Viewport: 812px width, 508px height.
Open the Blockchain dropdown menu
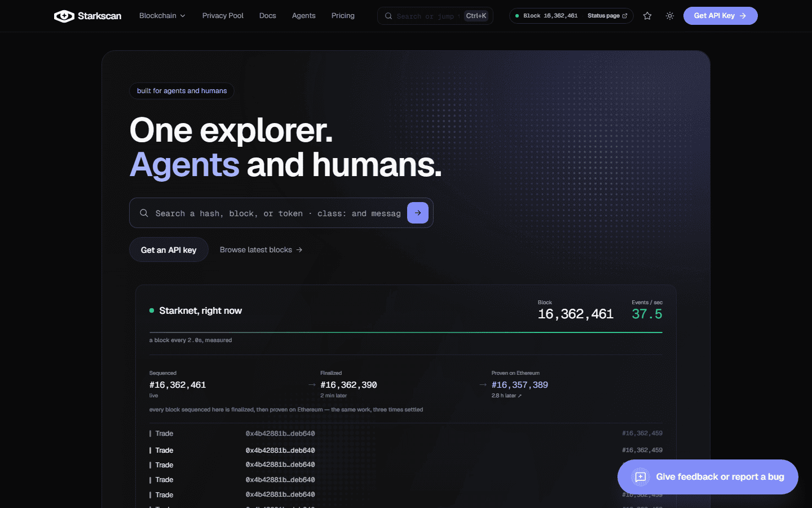tap(162, 16)
